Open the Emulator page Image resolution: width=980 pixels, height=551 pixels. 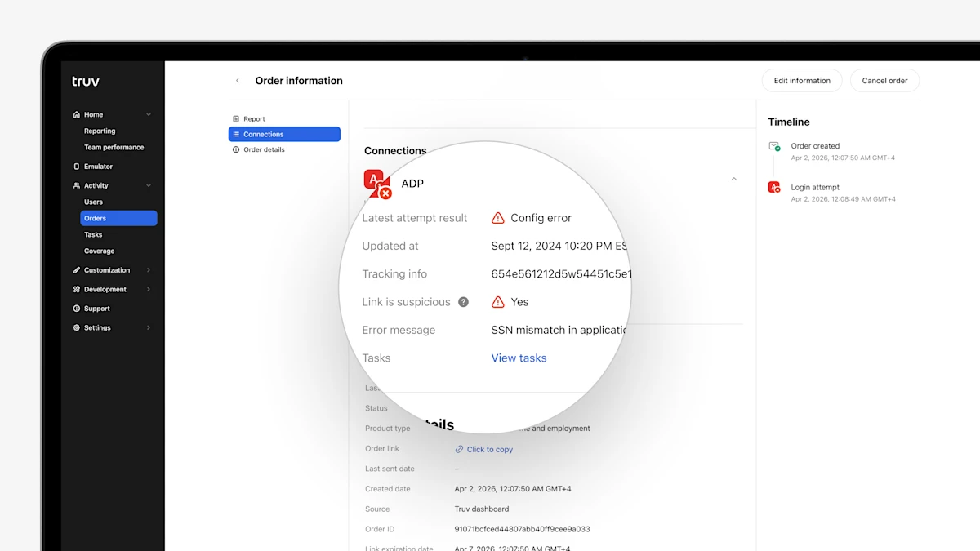pyautogui.click(x=98, y=167)
